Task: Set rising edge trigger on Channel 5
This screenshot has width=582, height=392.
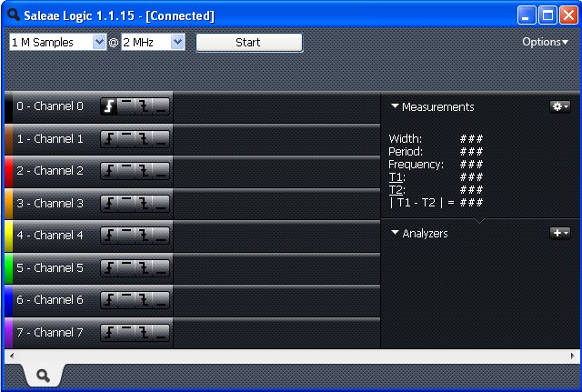Action: 109,268
